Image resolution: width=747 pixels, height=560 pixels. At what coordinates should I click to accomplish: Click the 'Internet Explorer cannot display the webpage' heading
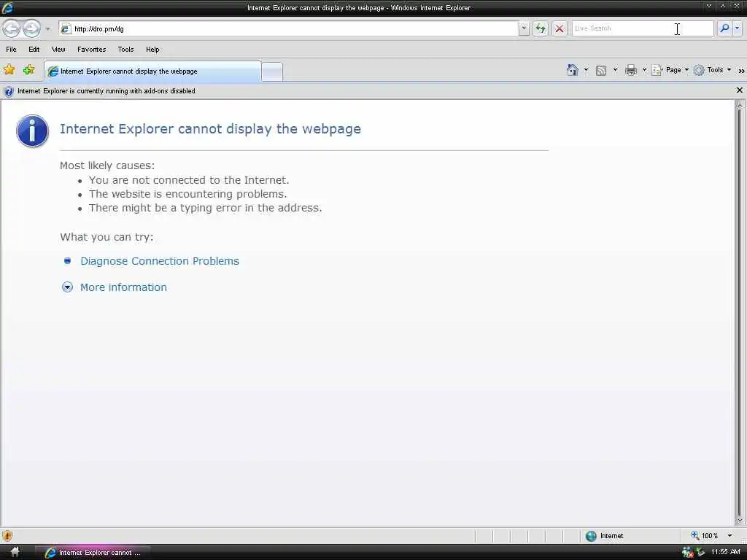click(x=210, y=128)
